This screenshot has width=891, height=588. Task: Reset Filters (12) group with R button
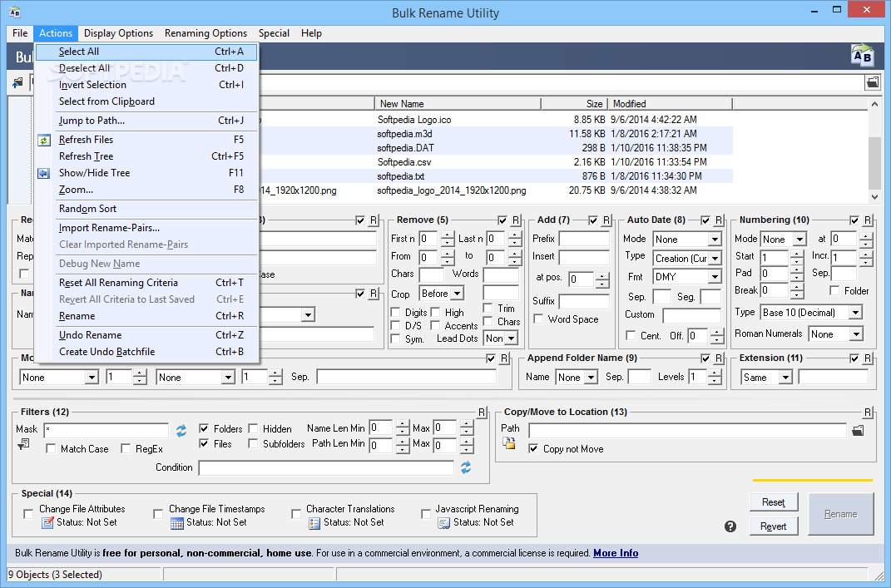tap(482, 413)
